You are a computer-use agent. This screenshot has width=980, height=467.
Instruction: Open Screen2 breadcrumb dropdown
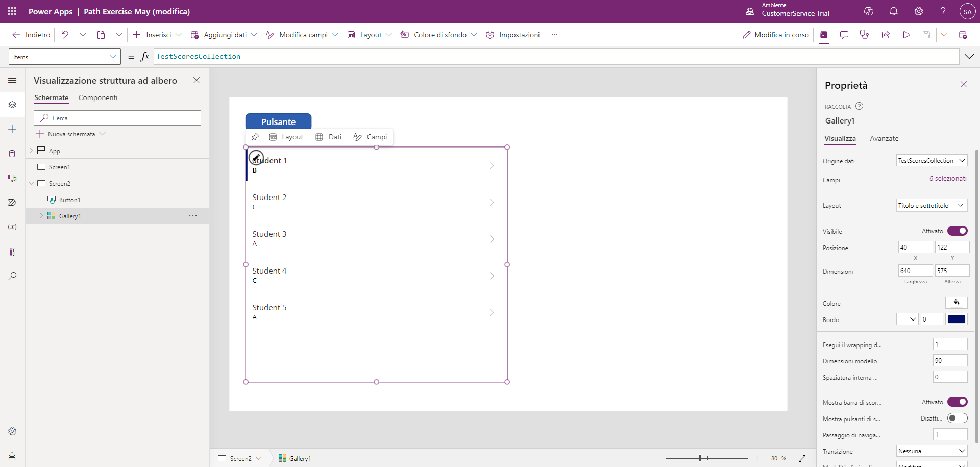click(x=259, y=458)
